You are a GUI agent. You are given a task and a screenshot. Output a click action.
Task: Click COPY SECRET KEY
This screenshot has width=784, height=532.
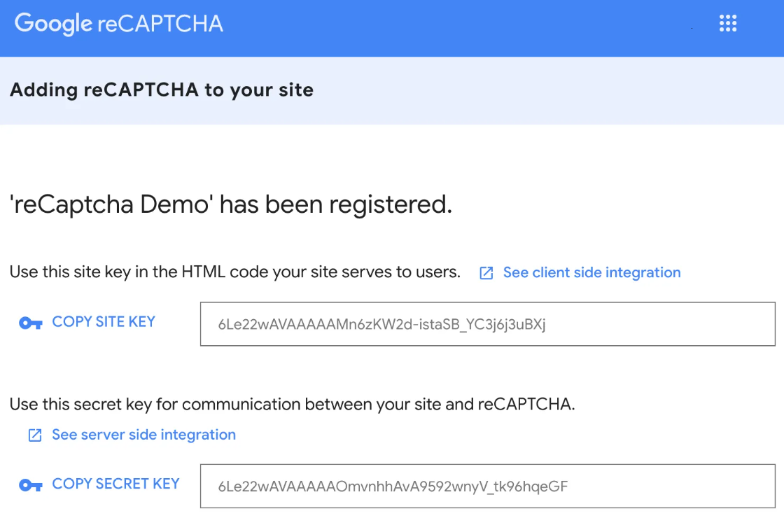tap(115, 484)
